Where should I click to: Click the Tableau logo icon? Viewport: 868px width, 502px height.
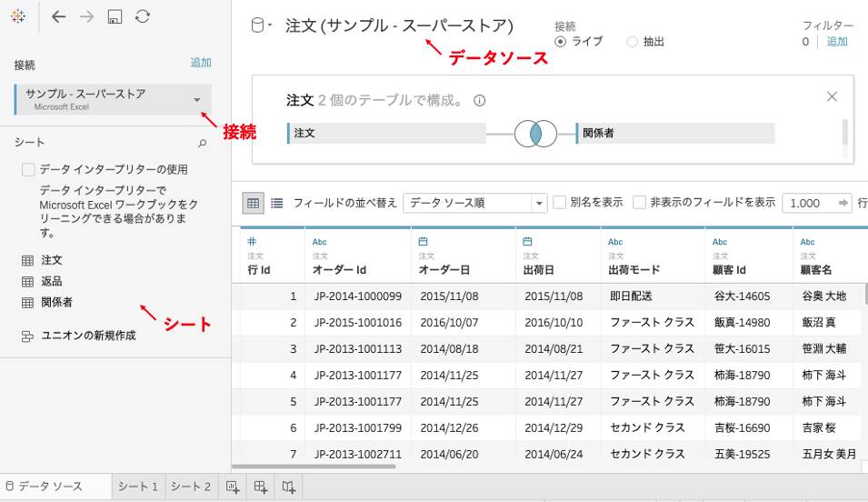click(x=17, y=16)
